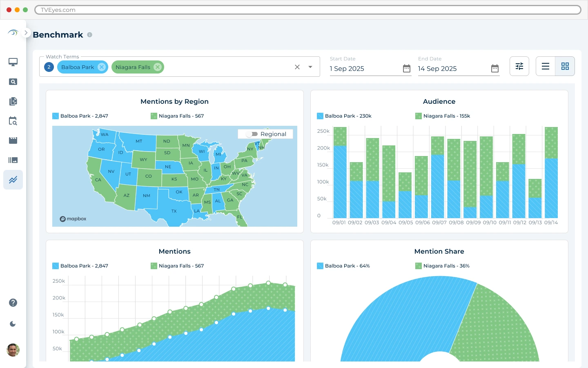588x368 pixels.
Task: Open the End Date calendar picker
Action: (x=494, y=69)
